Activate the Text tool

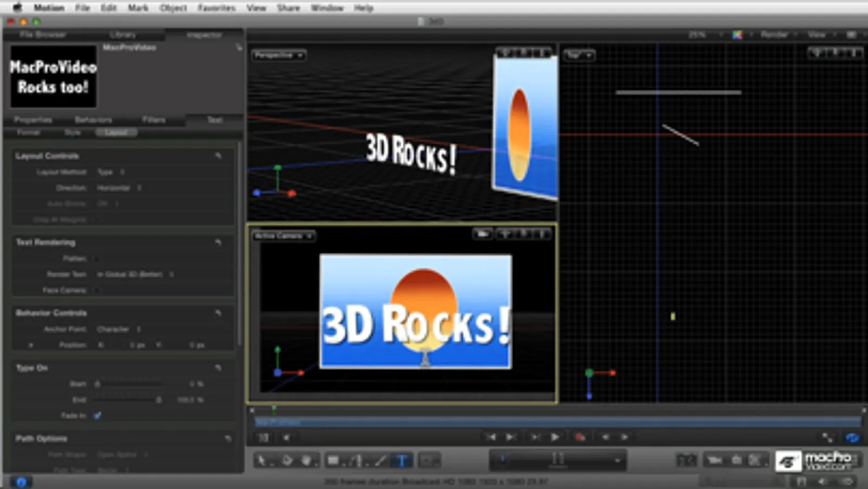402,461
